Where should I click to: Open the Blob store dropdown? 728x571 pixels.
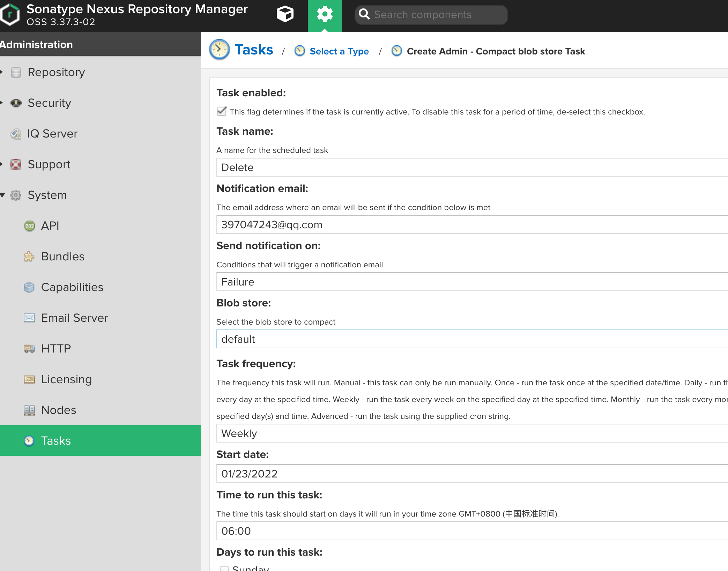coord(472,339)
